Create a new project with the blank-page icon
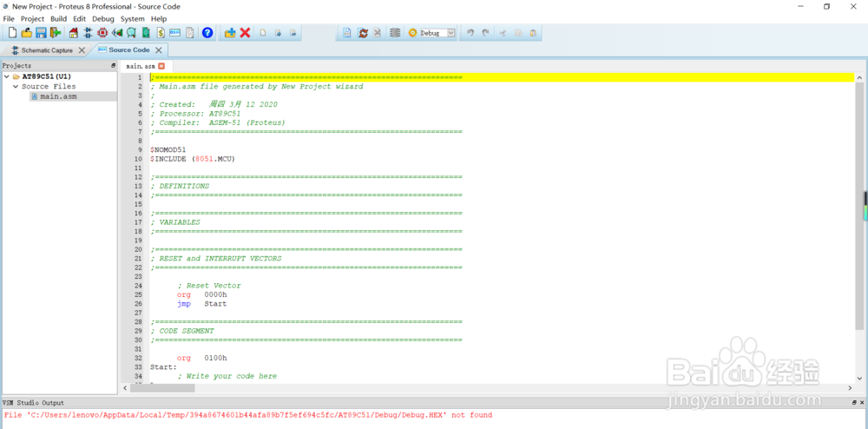868x429 pixels. [12, 33]
